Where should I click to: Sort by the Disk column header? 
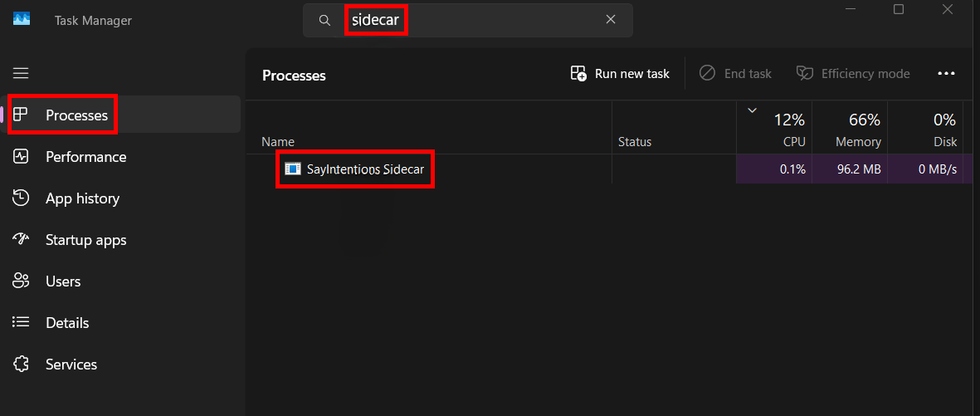[x=925, y=128]
